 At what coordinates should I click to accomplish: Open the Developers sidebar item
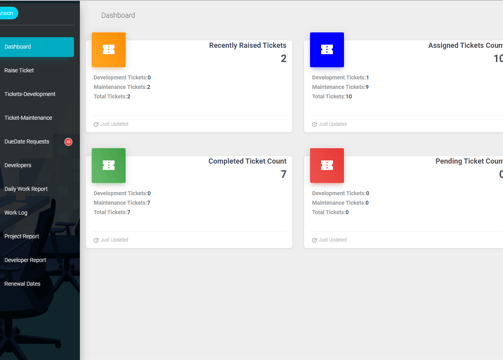coord(18,165)
